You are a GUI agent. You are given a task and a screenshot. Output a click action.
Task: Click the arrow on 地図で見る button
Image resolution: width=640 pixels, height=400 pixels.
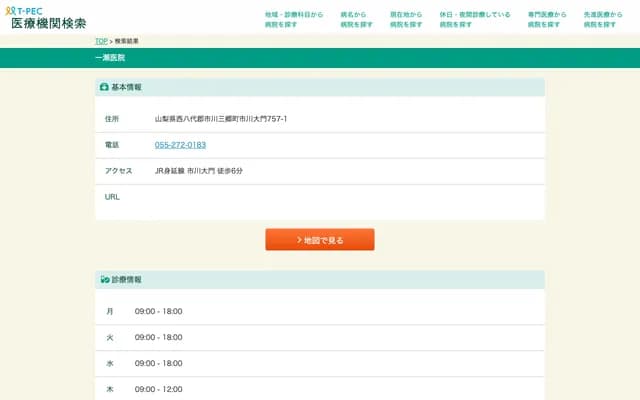299,240
